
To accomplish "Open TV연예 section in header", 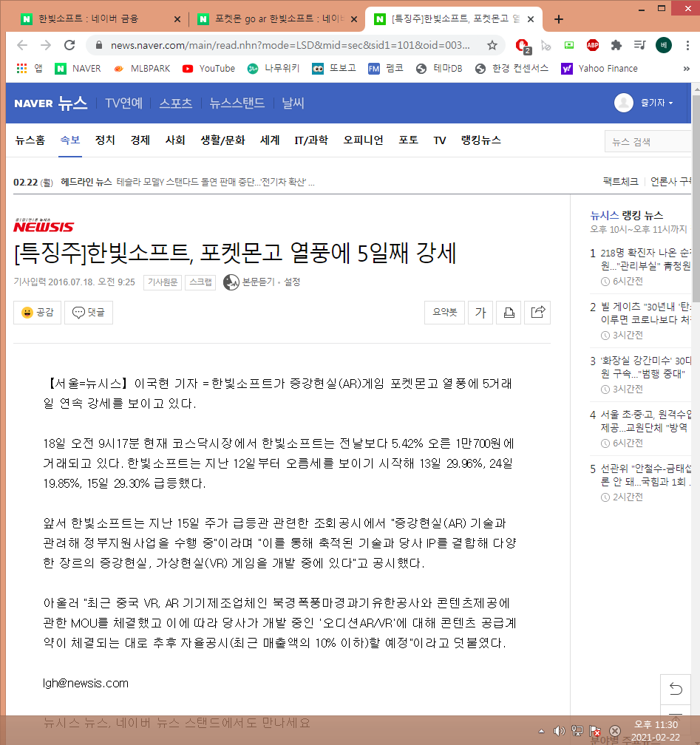I will [123, 103].
